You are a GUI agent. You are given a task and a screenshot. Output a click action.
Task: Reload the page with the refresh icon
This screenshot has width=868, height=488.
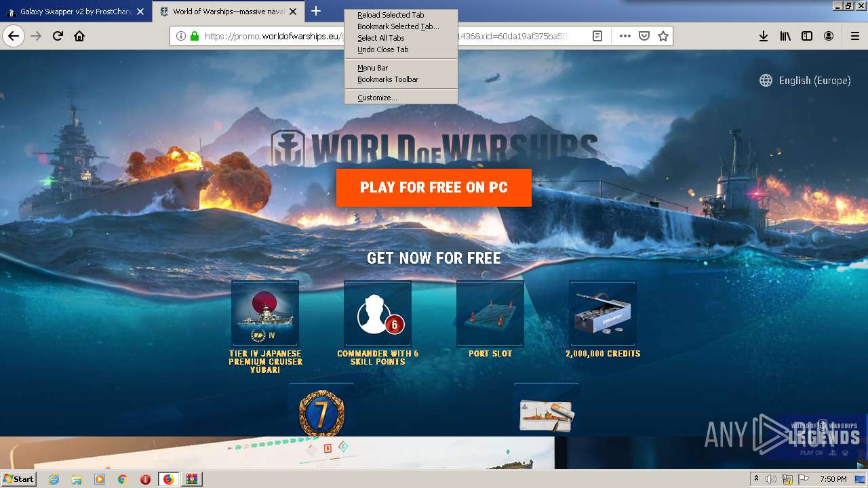(58, 36)
